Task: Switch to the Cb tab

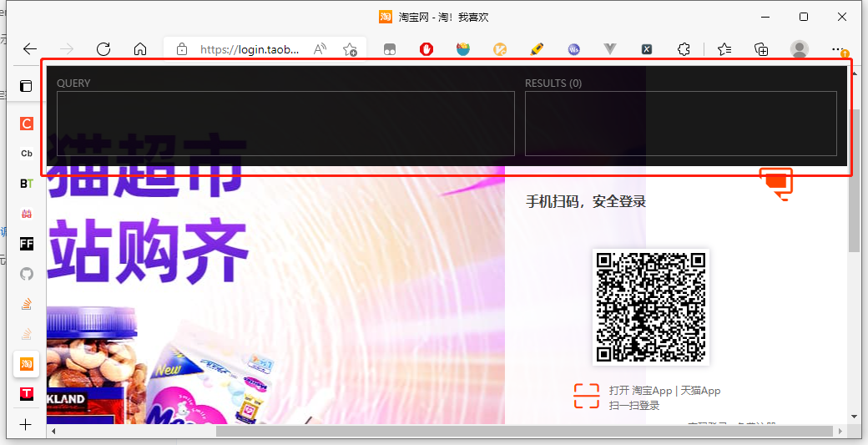Action: point(27,154)
